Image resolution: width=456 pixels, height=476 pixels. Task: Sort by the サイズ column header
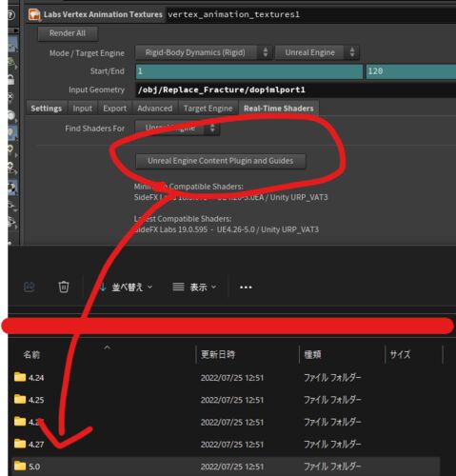(x=400, y=354)
